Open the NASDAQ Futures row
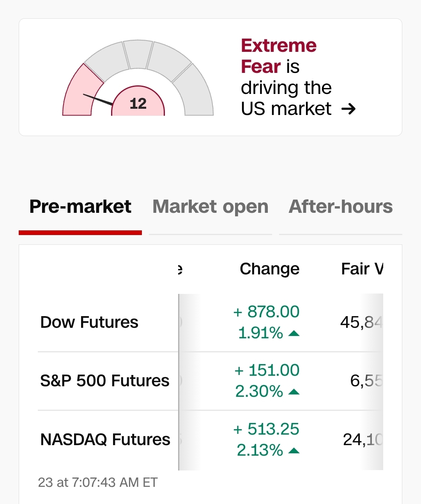The image size is (421, 504). (x=105, y=440)
